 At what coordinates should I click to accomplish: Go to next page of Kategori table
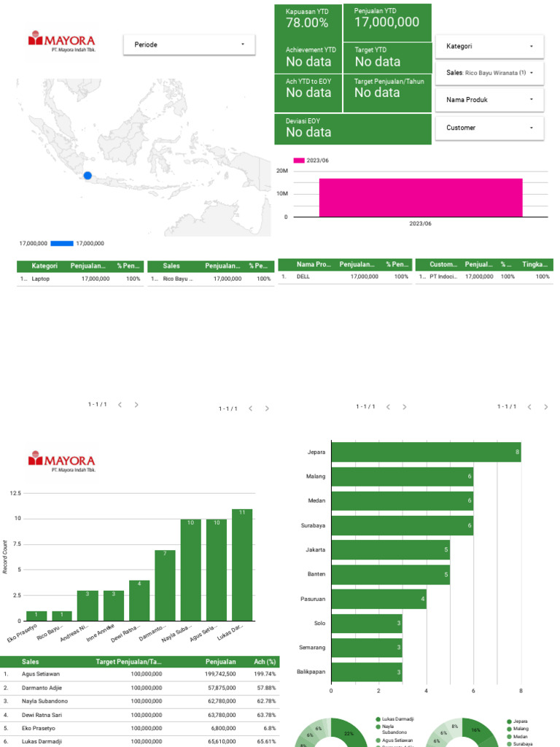tap(136, 404)
